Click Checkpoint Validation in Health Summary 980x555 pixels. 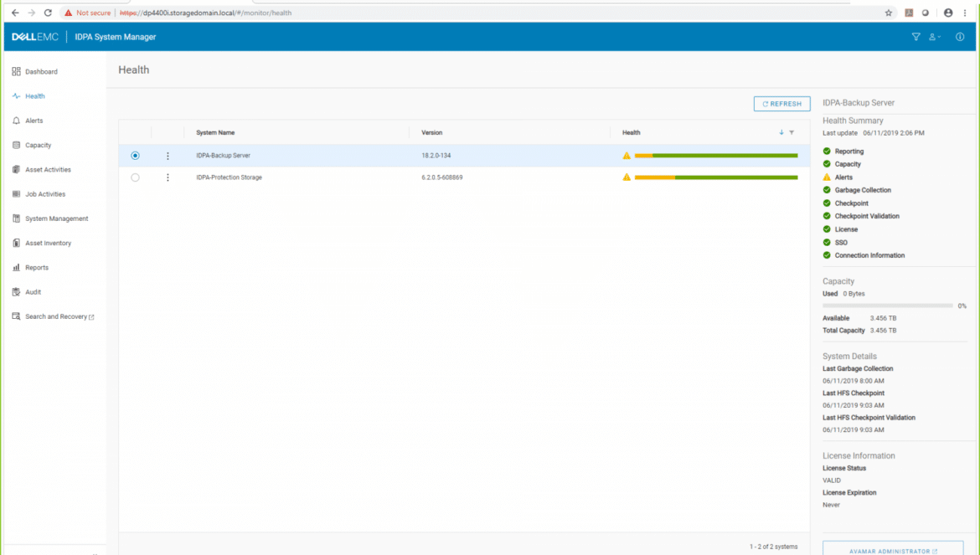coord(867,216)
